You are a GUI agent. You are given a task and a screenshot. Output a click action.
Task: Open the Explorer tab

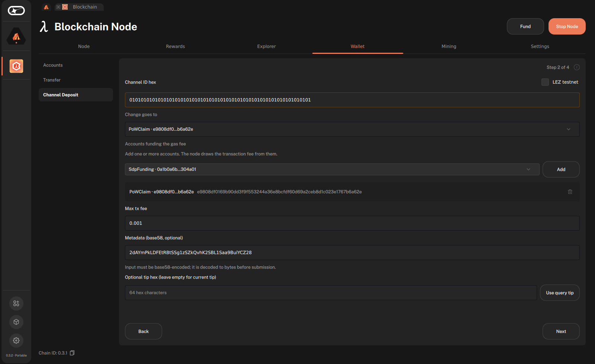pyautogui.click(x=267, y=46)
